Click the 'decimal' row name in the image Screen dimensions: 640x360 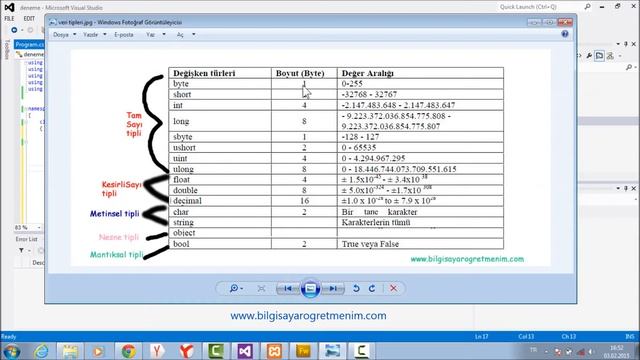point(187,201)
